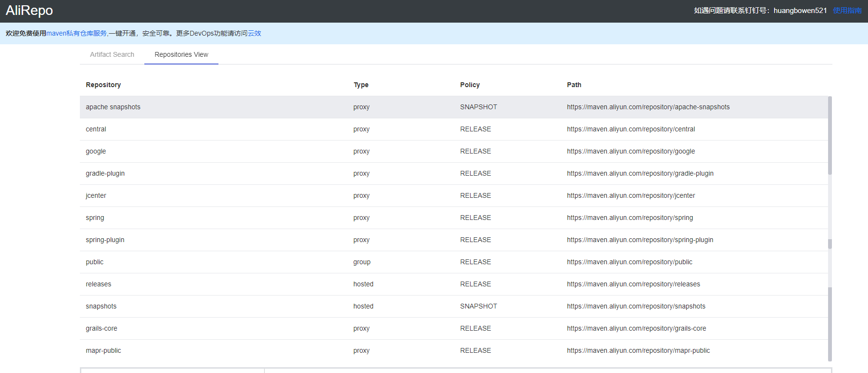The image size is (868, 373).
Task: Open the maven私有仓库服务 link
Action: 77,33
